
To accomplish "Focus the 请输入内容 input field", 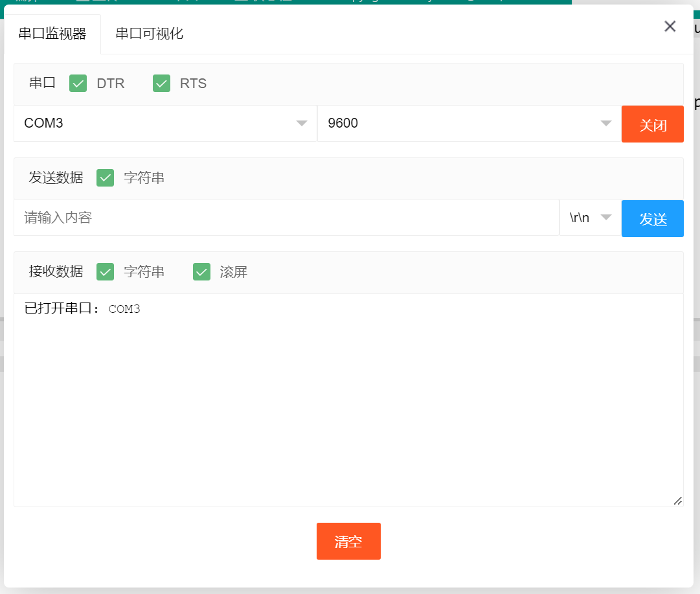I will (x=286, y=218).
